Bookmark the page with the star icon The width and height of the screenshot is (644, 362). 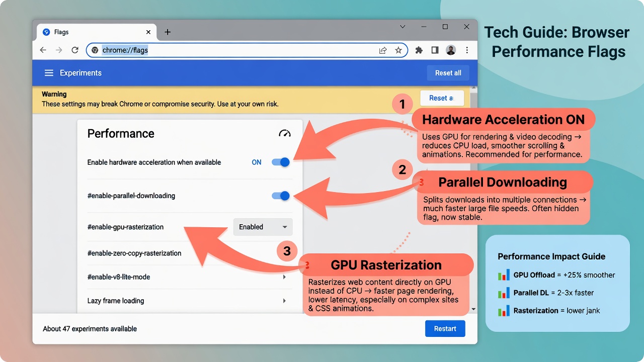(x=398, y=50)
